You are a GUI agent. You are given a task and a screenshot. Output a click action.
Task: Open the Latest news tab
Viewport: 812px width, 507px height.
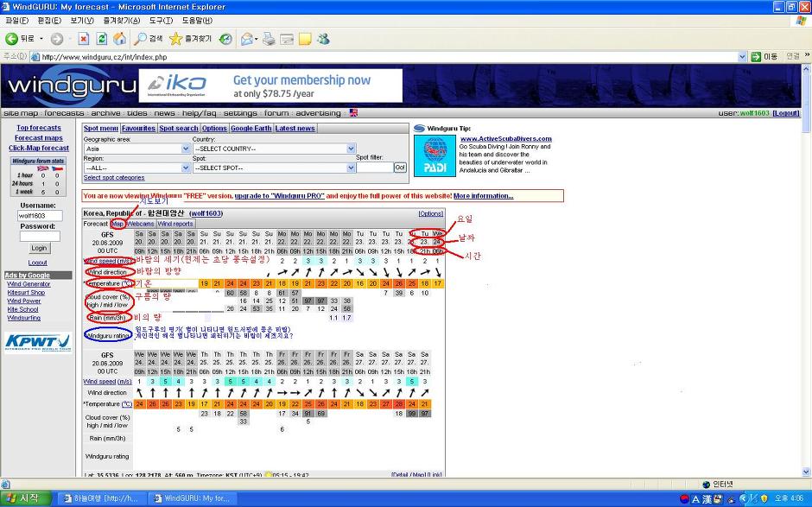[295, 129]
